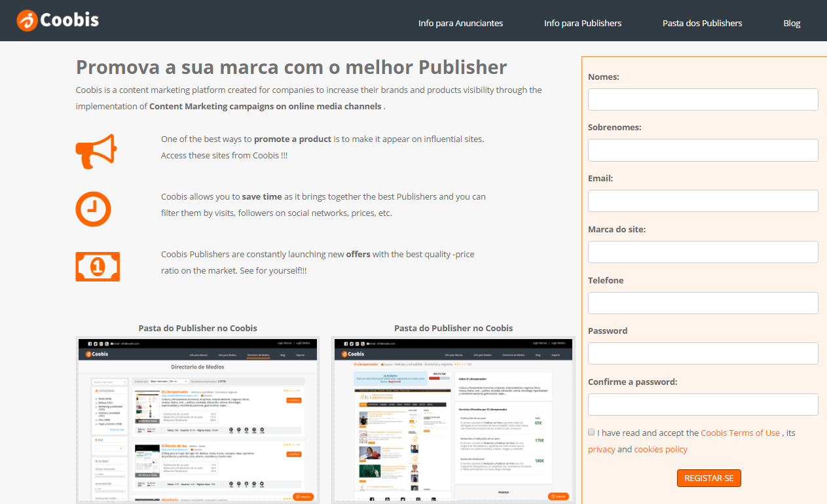Click the 'Promova a sua marca' heading
The width and height of the screenshot is (827, 504).
[x=291, y=67]
